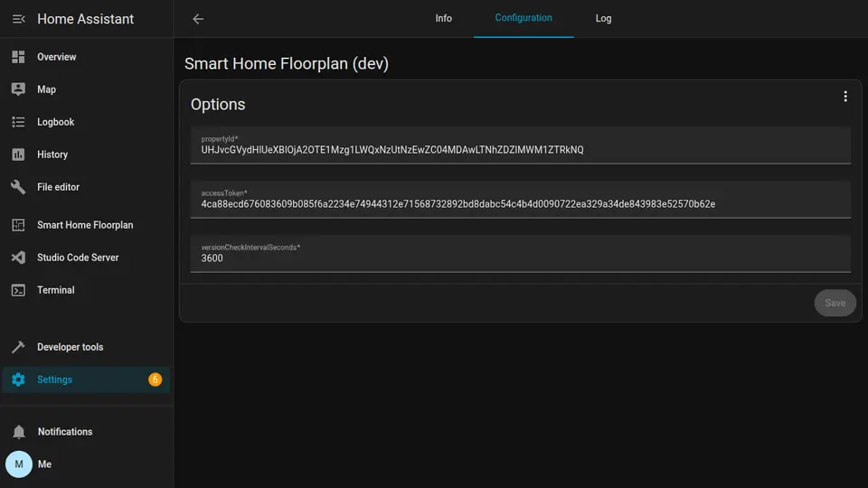Click the Notifications bell icon
Screen dimensions: 868x488
coord(19,432)
